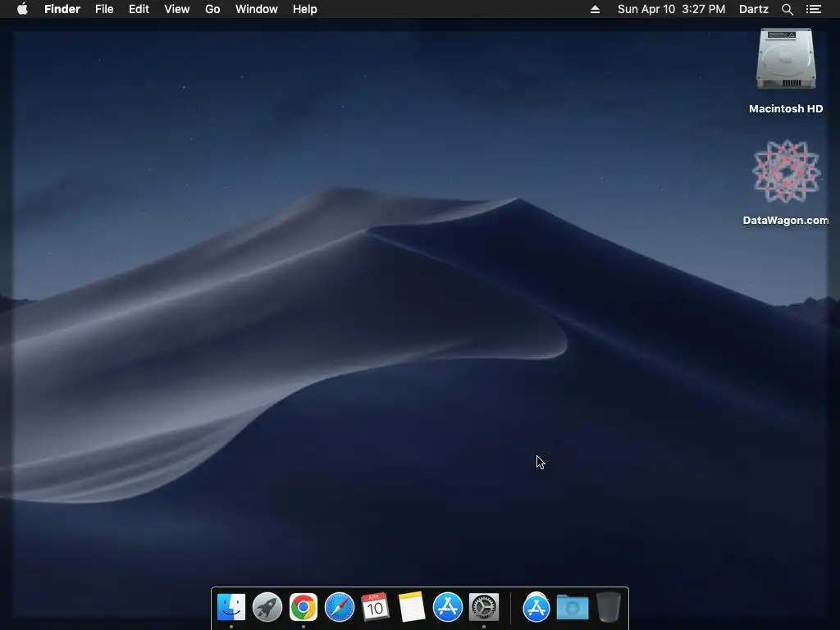Open Notification Center list icon

click(x=814, y=9)
